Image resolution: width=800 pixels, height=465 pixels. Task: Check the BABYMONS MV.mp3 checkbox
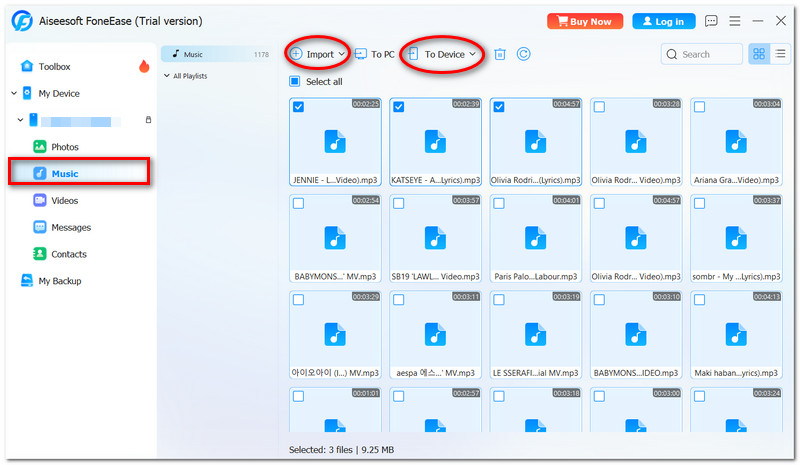tap(298, 203)
